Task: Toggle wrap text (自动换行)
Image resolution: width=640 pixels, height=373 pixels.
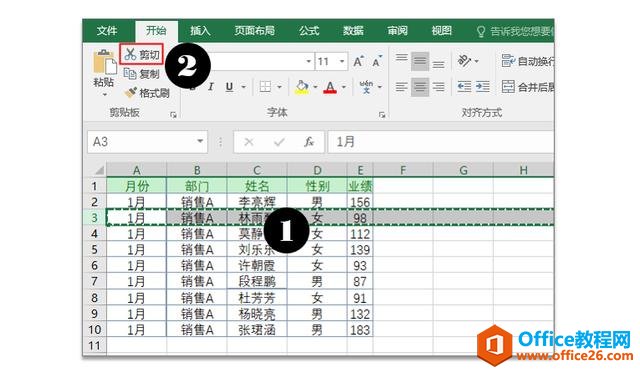Action: click(527, 61)
